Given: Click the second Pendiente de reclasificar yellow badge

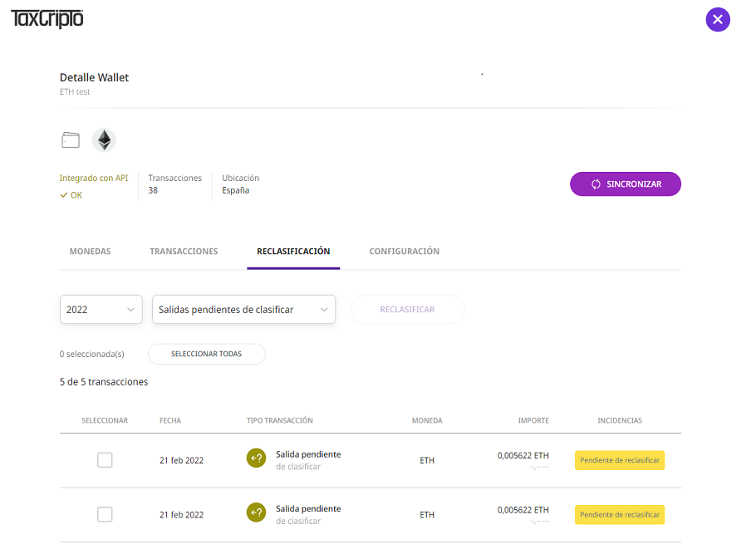Looking at the screenshot, I should [x=620, y=515].
